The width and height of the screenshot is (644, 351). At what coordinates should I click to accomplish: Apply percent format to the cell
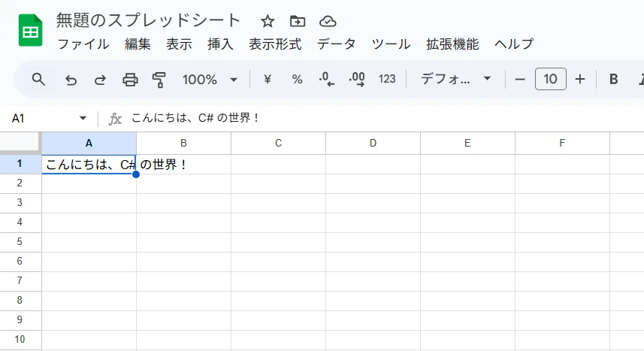(297, 79)
